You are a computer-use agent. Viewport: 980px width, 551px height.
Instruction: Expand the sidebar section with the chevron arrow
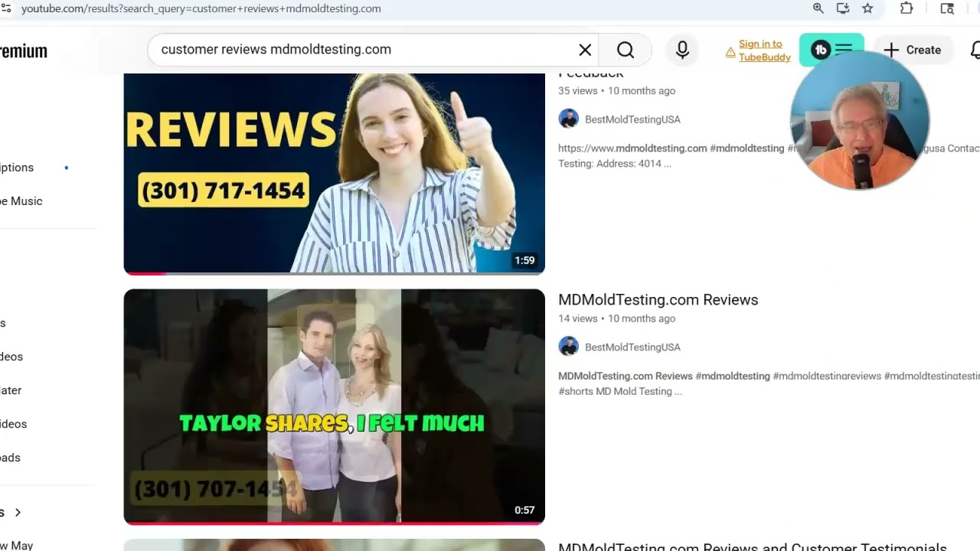coord(18,512)
